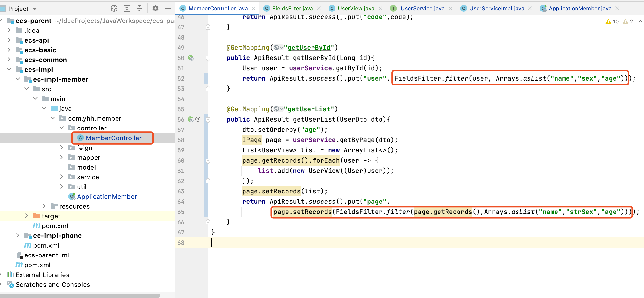The width and height of the screenshot is (644, 298).
Task: Click the gutter @ icon on line 56
Action: click(x=198, y=119)
